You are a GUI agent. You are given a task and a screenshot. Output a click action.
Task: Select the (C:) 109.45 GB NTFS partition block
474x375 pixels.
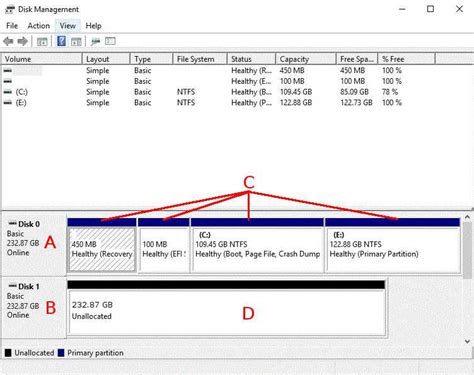[x=257, y=246]
